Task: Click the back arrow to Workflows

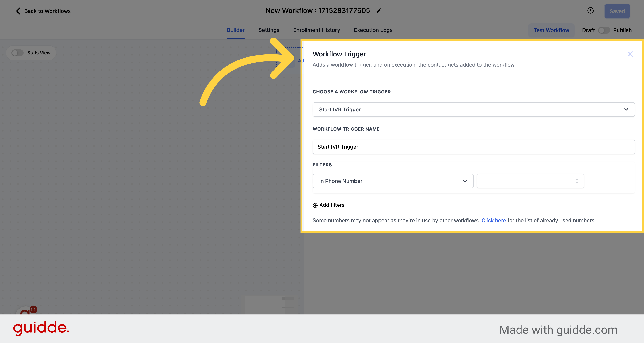Action: click(18, 11)
